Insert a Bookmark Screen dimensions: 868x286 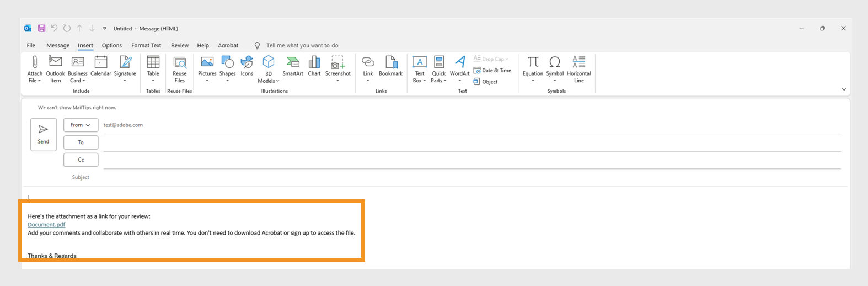390,66
